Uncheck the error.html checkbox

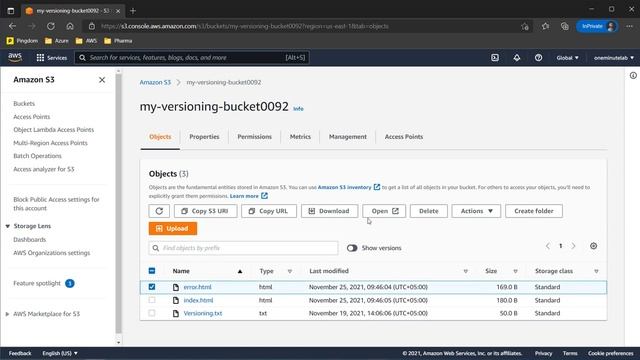pos(152,287)
